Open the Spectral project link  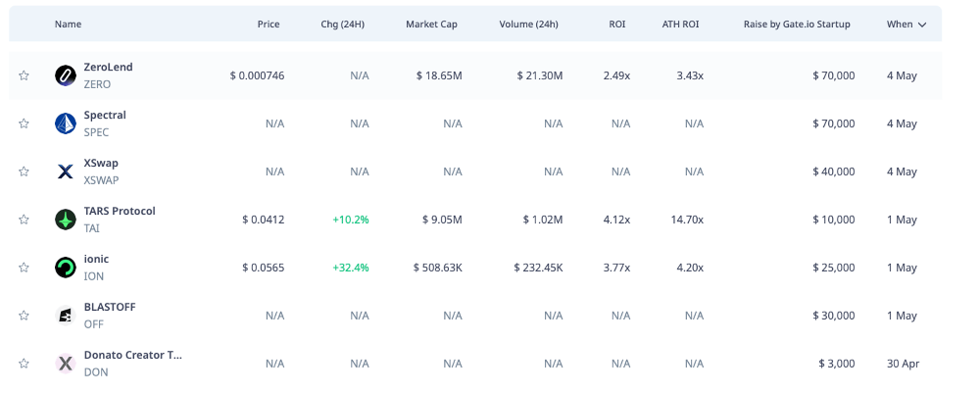105,115
